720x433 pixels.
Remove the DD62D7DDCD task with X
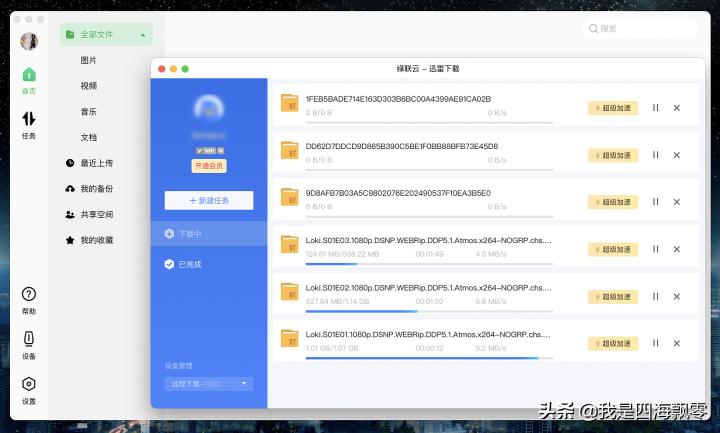click(677, 155)
